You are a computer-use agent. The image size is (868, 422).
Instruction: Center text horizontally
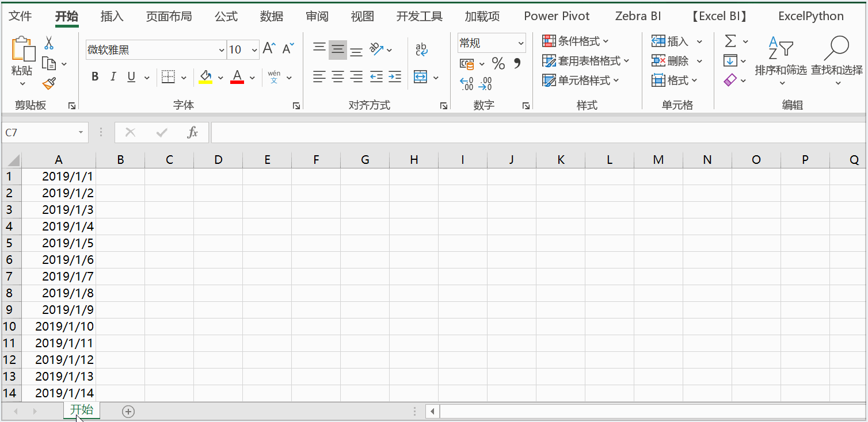pyautogui.click(x=338, y=76)
